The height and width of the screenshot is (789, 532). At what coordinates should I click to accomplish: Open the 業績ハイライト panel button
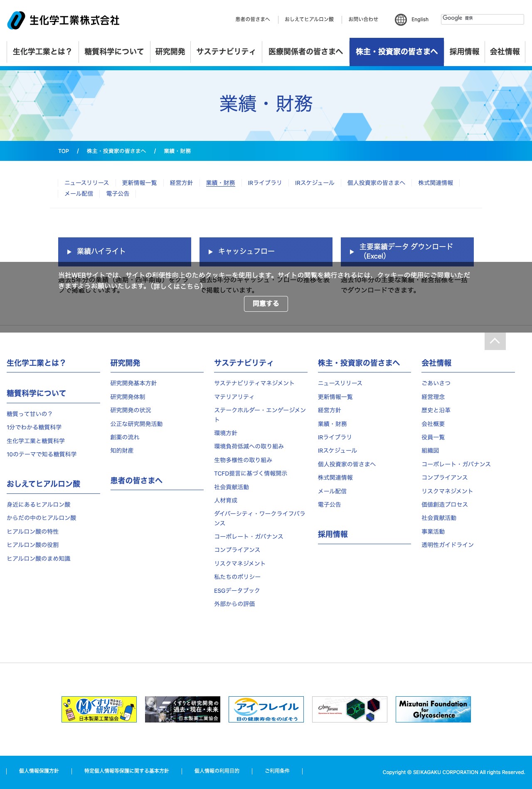point(125,251)
